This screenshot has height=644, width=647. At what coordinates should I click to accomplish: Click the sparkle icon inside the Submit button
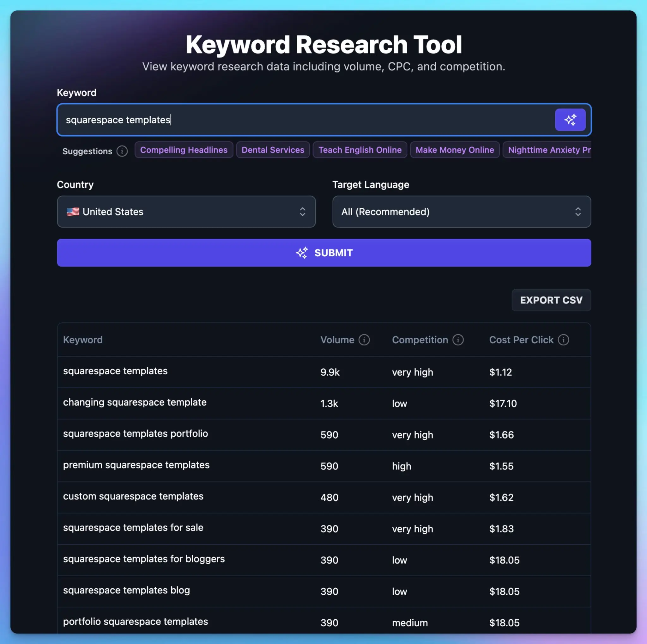[x=302, y=253]
